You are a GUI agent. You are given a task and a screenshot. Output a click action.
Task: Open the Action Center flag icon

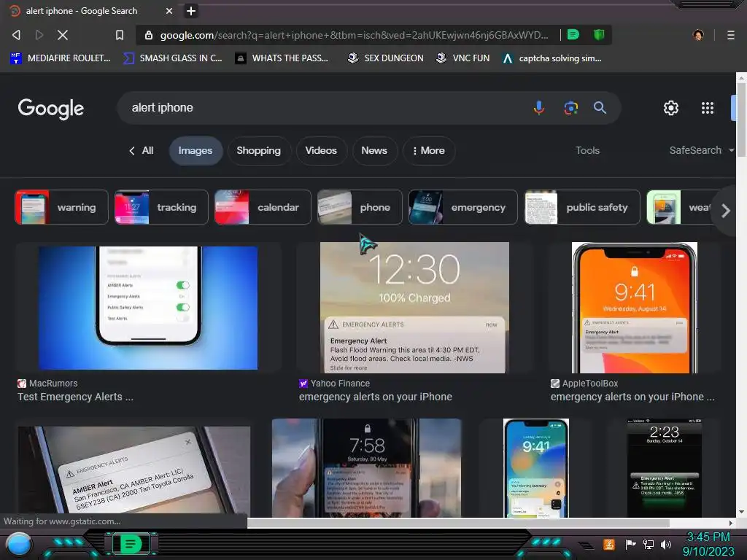pos(630,544)
